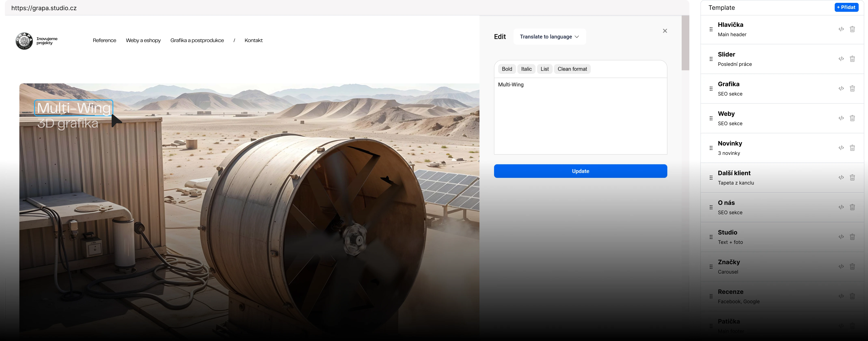The image size is (868, 341).
Task: Open code editor for Weby section
Action: [841, 118]
